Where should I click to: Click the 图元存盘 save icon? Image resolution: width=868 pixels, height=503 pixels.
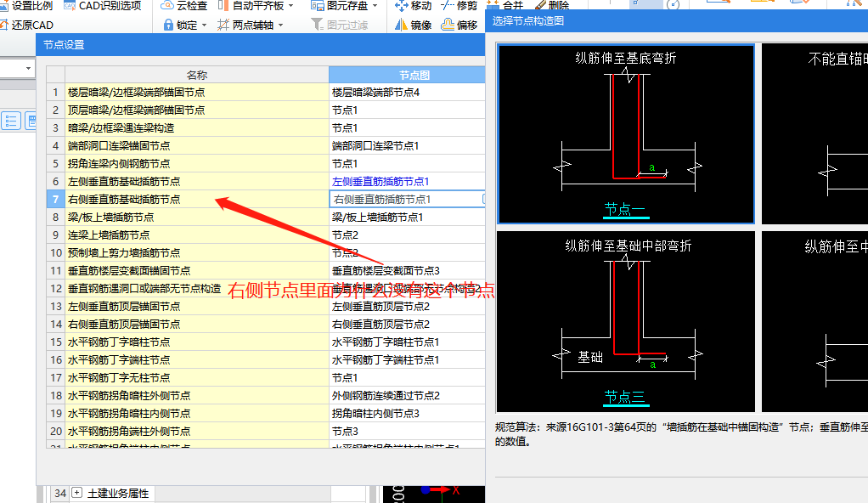click(317, 6)
